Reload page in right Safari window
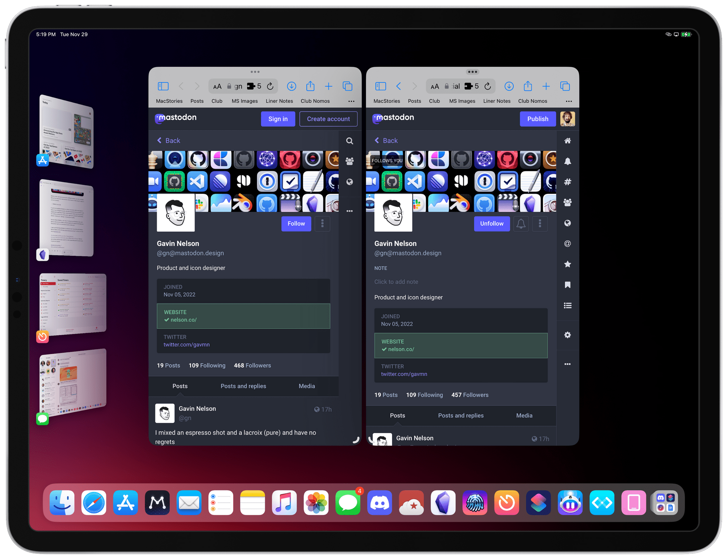This screenshot has width=728, height=560. tap(488, 86)
